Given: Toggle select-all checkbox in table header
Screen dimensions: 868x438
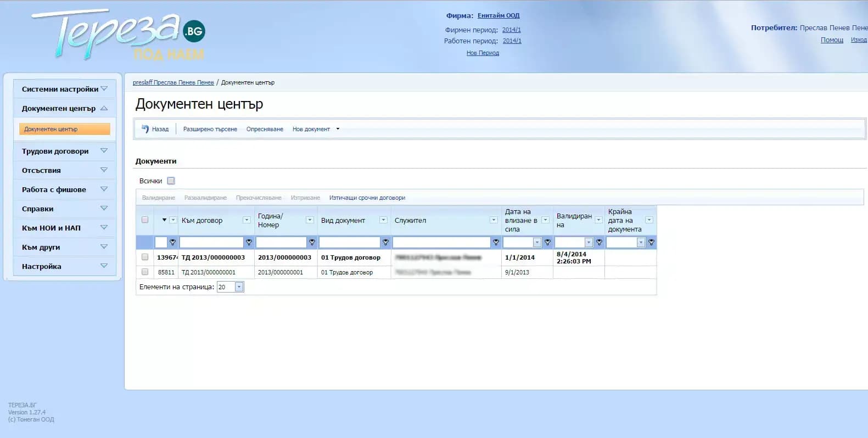Looking at the screenshot, I should click(x=145, y=220).
